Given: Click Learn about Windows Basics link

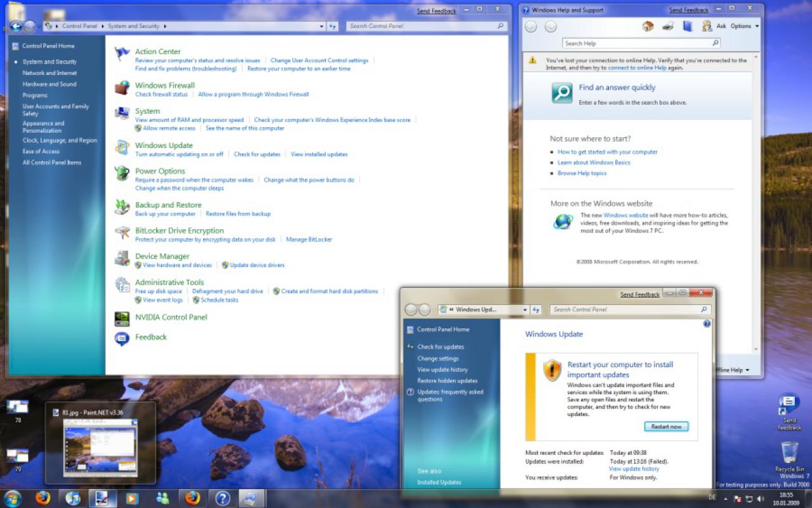Looking at the screenshot, I should pyautogui.click(x=594, y=163).
